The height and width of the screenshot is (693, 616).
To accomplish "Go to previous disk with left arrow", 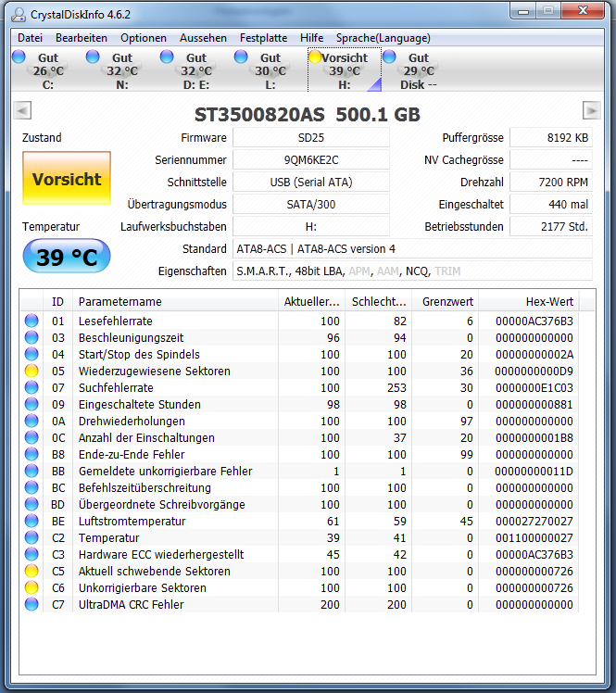I will coord(22,110).
